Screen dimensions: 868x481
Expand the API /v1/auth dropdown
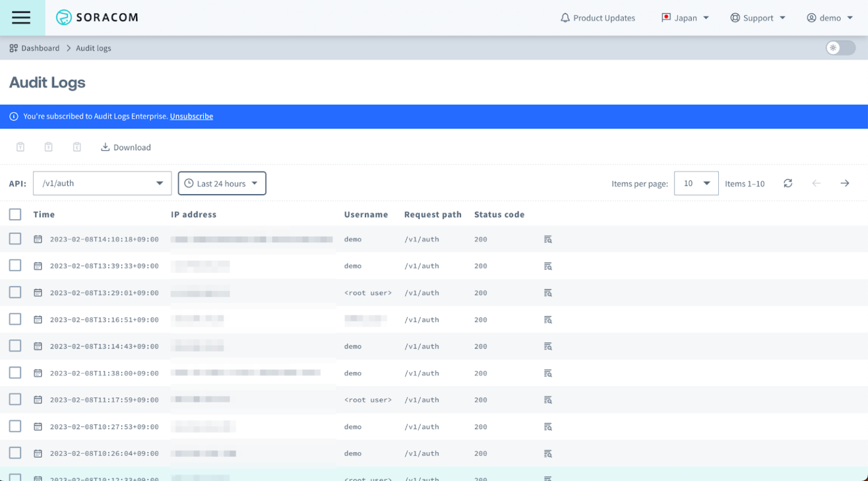pyautogui.click(x=102, y=183)
